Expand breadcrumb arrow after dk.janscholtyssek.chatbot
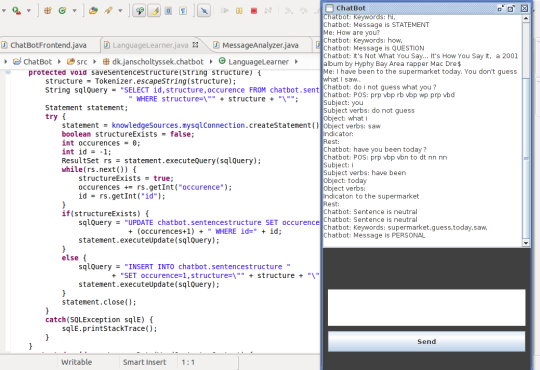540x370 pixels. coord(211,62)
